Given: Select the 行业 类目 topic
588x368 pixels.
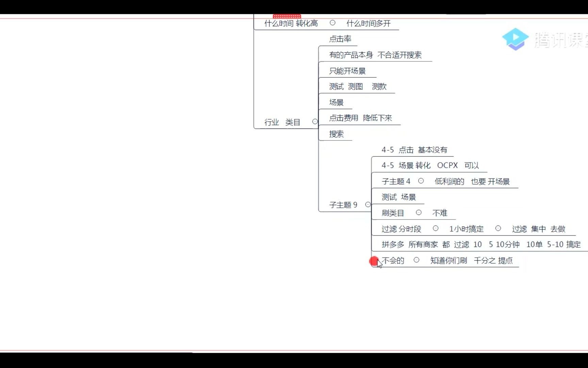Looking at the screenshot, I should click(x=282, y=122).
